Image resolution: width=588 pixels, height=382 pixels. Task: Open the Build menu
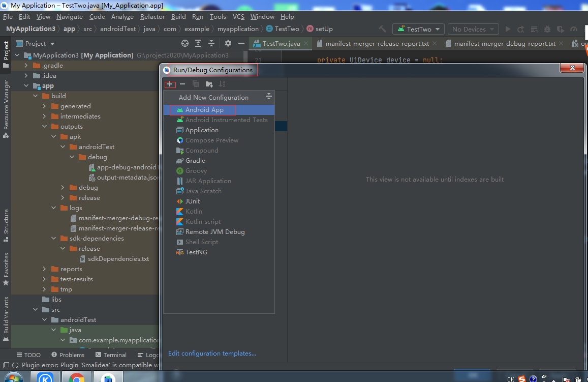178,16
